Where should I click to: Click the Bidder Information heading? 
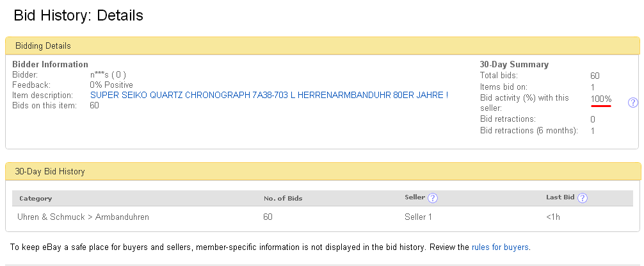[x=50, y=65]
